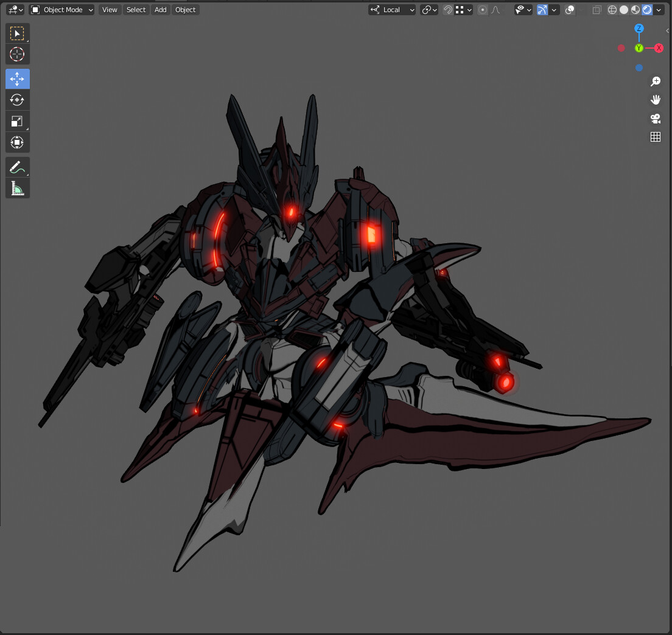672x635 pixels.
Task: Open the Transform Orientation dropdown showing Local
Action: click(390, 10)
